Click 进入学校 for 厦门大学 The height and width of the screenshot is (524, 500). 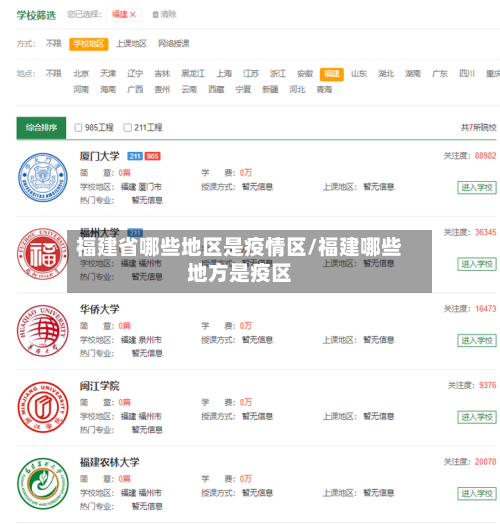click(x=477, y=187)
